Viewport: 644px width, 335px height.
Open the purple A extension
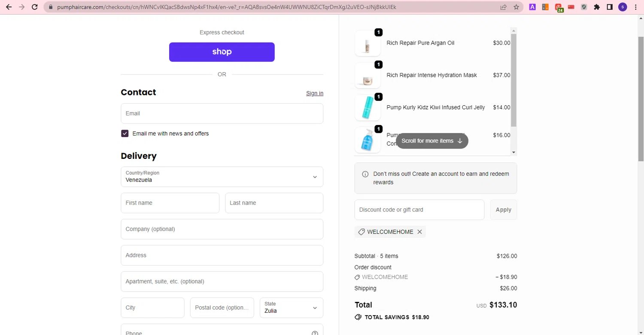click(532, 7)
